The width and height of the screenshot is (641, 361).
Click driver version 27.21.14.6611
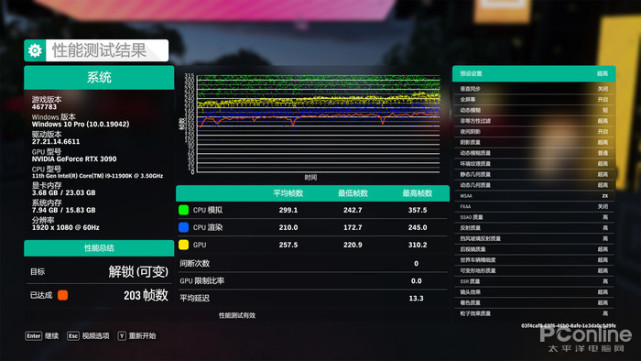(x=56, y=141)
